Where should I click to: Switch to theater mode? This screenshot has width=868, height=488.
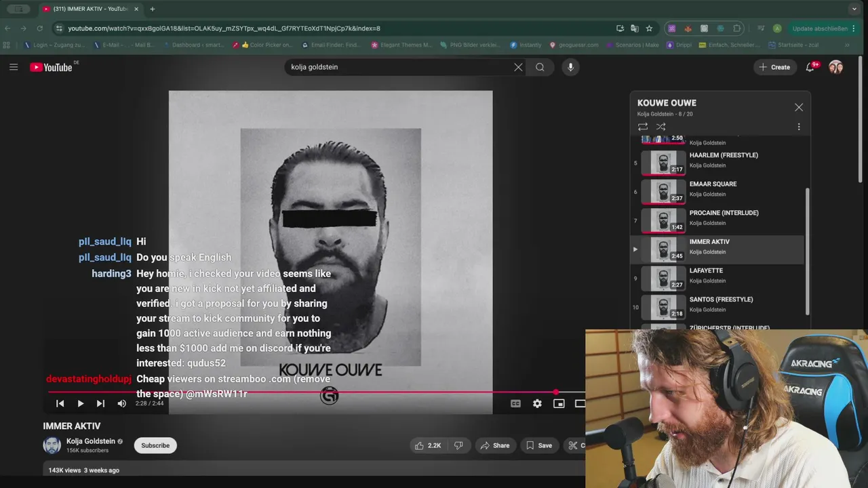click(580, 403)
